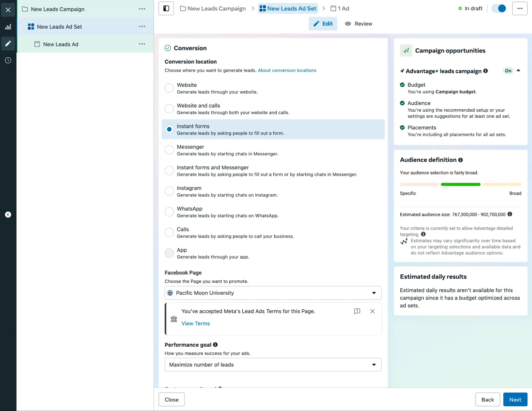Viewport: 532px width, 411px height.
Task: Select the Website conversion location
Action: pyautogui.click(x=169, y=88)
